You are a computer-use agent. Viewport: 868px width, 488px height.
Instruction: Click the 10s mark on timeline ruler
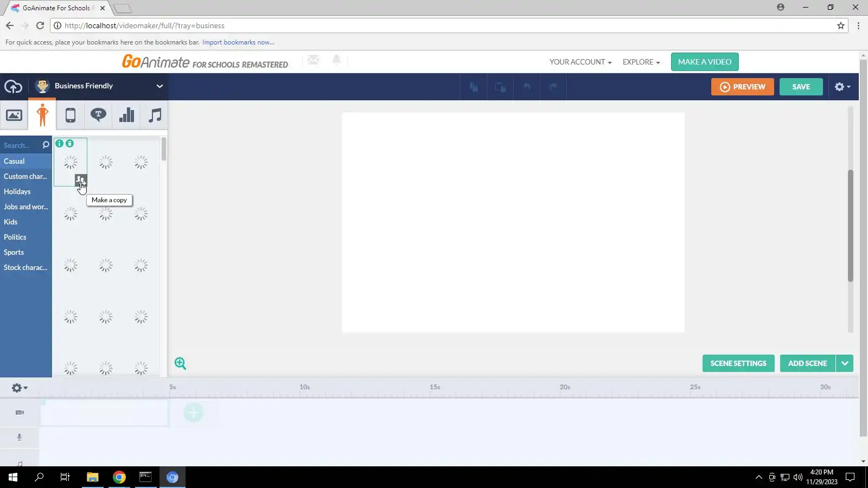pos(304,387)
